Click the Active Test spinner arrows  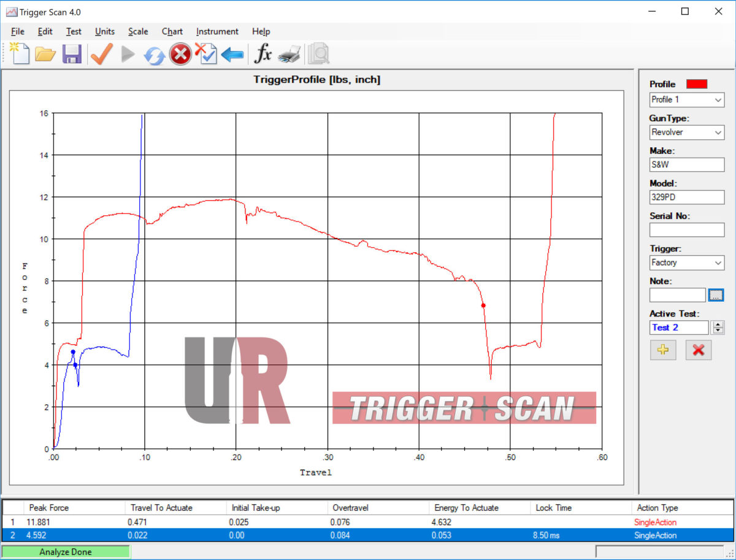(718, 328)
